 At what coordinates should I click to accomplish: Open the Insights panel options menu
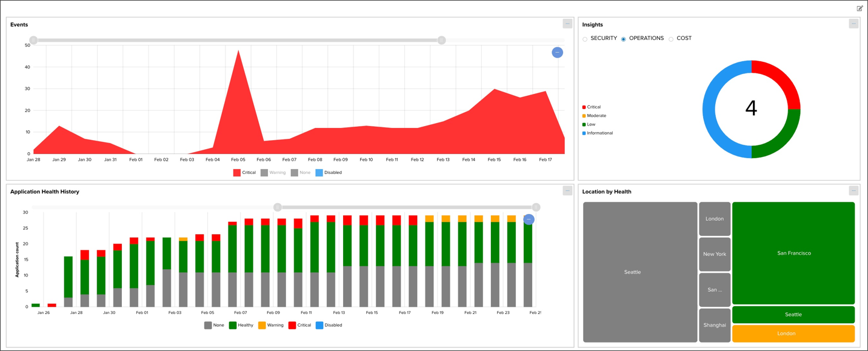click(853, 24)
